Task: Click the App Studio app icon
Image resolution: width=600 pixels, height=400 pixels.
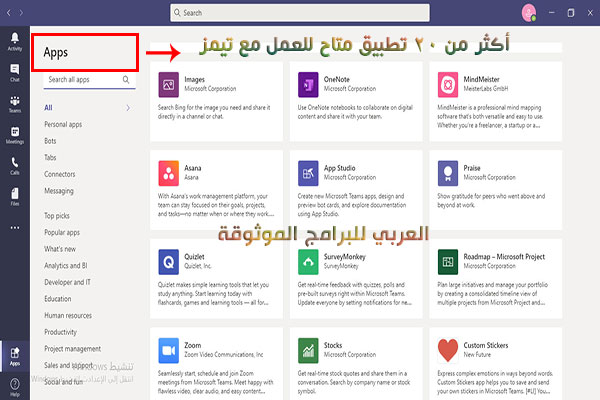Action: [x=308, y=173]
